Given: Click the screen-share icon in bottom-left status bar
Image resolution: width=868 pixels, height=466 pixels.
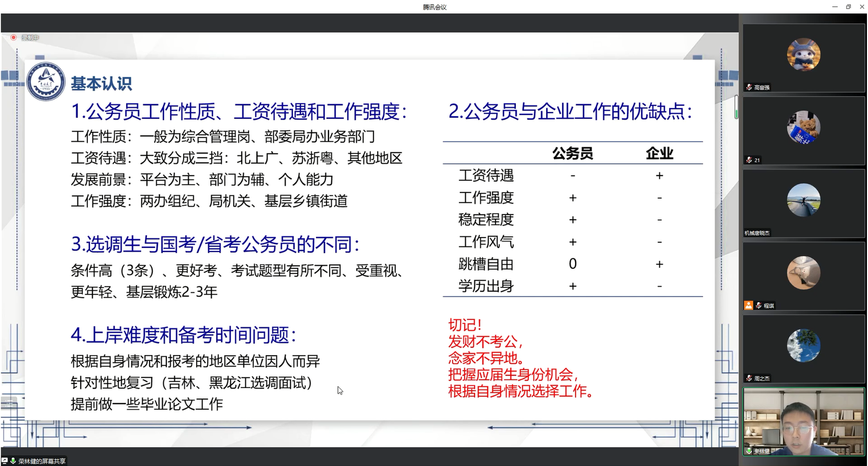Looking at the screenshot, I should click(5, 461).
